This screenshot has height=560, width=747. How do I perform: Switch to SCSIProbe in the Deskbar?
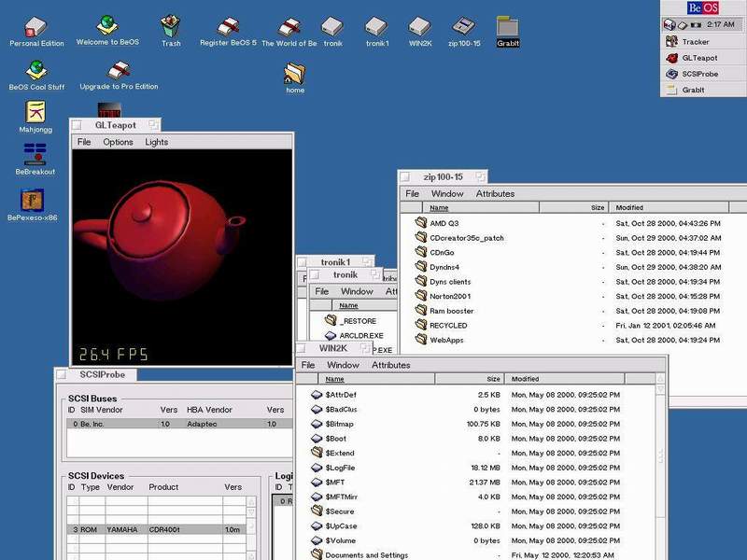(703, 74)
